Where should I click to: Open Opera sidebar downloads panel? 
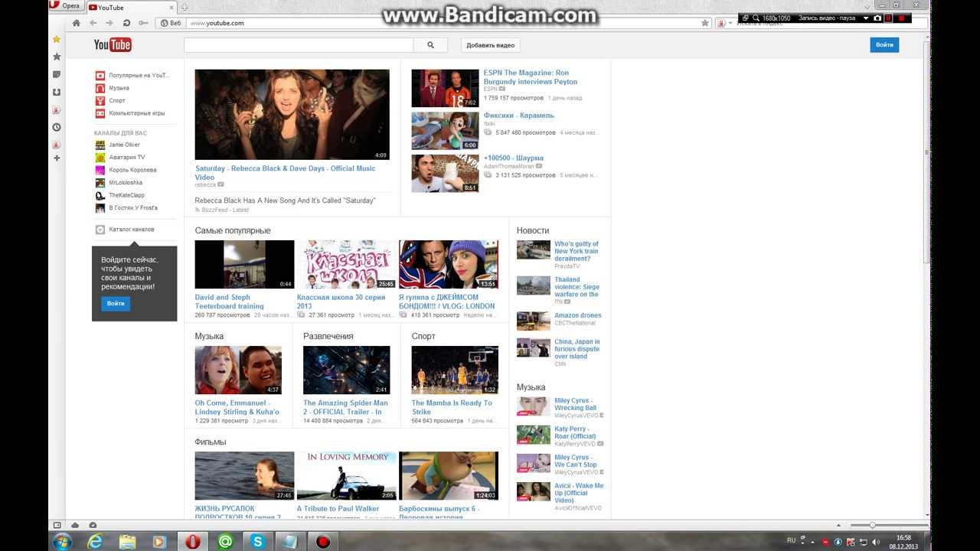(57, 92)
